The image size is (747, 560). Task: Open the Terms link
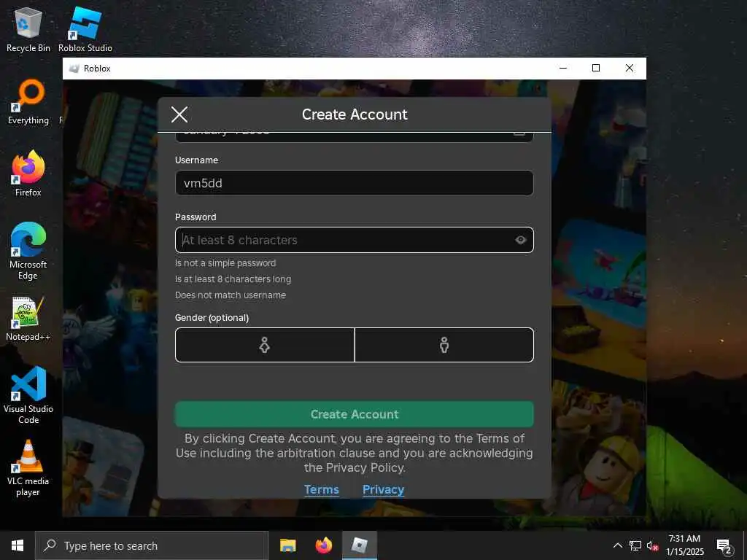pos(322,489)
